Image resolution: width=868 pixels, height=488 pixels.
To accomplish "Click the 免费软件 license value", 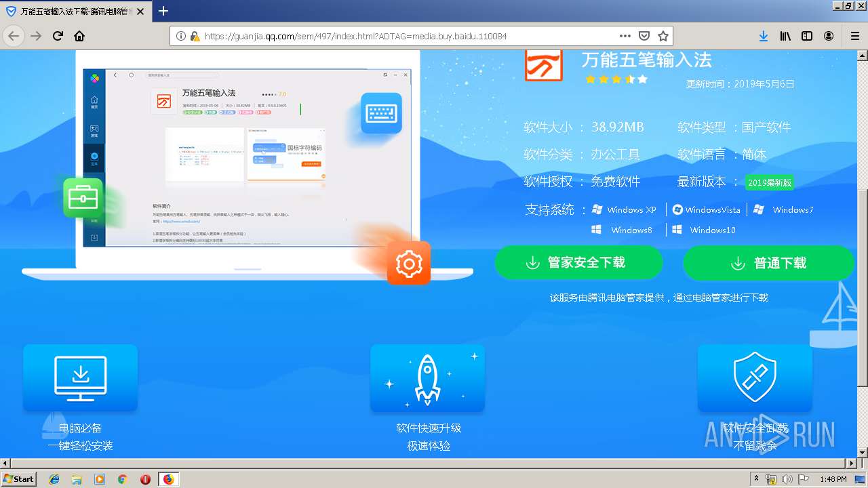I will coord(615,182).
